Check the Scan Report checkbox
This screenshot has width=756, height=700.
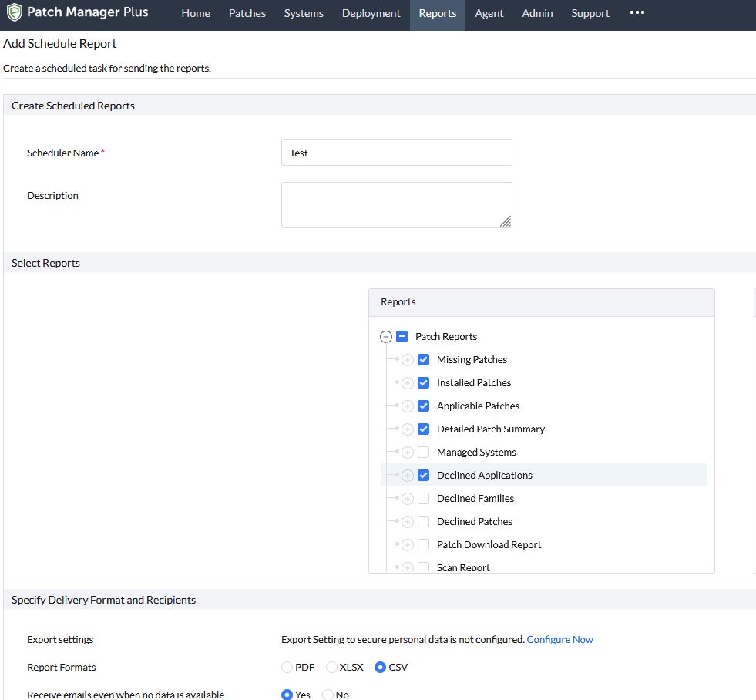[423, 567]
